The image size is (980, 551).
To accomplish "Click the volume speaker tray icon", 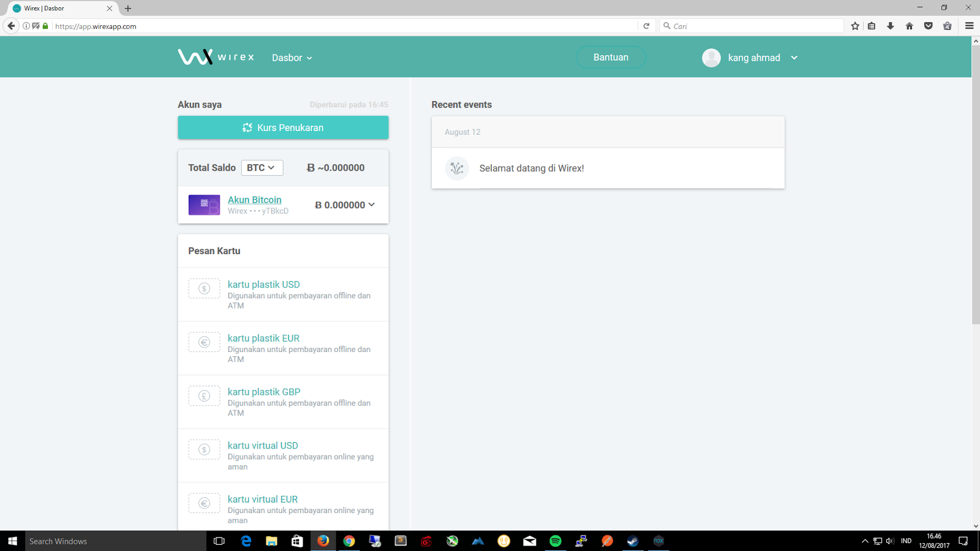I will click(x=890, y=541).
